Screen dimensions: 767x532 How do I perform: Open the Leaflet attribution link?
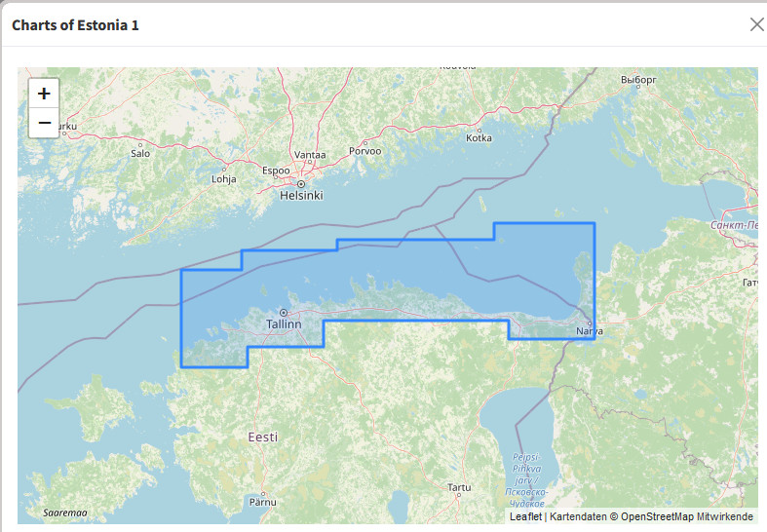click(525, 516)
